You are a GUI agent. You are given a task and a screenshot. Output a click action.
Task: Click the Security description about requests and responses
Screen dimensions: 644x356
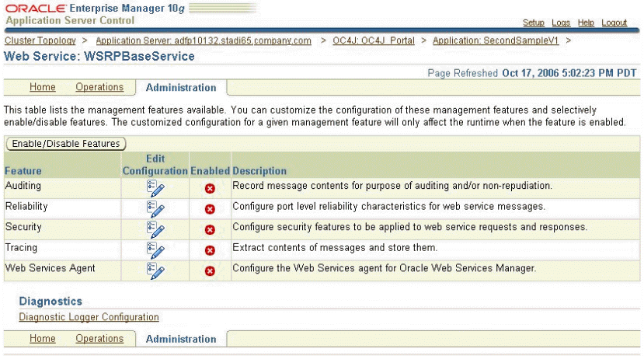pos(410,227)
